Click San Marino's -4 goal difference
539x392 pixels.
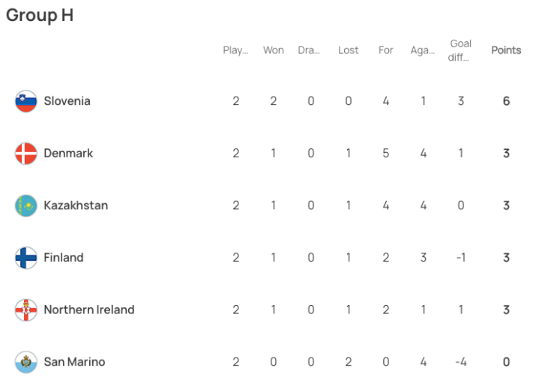(x=461, y=362)
